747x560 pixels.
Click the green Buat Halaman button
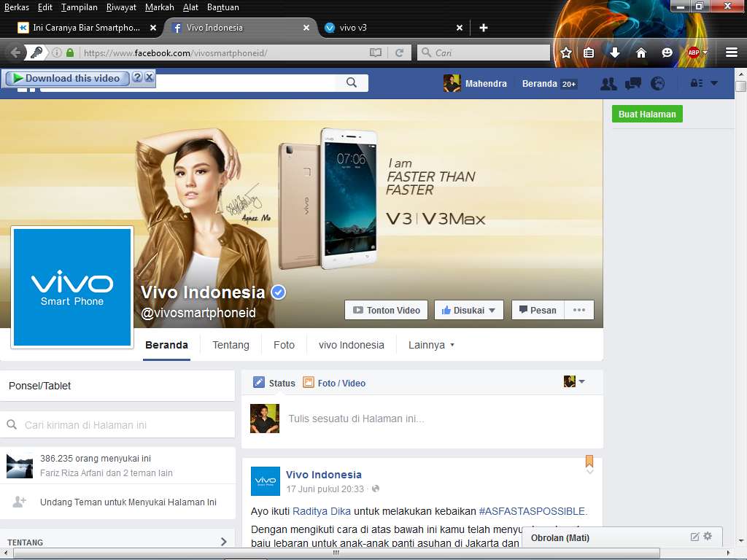pyautogui.click(x=647, y=114)
